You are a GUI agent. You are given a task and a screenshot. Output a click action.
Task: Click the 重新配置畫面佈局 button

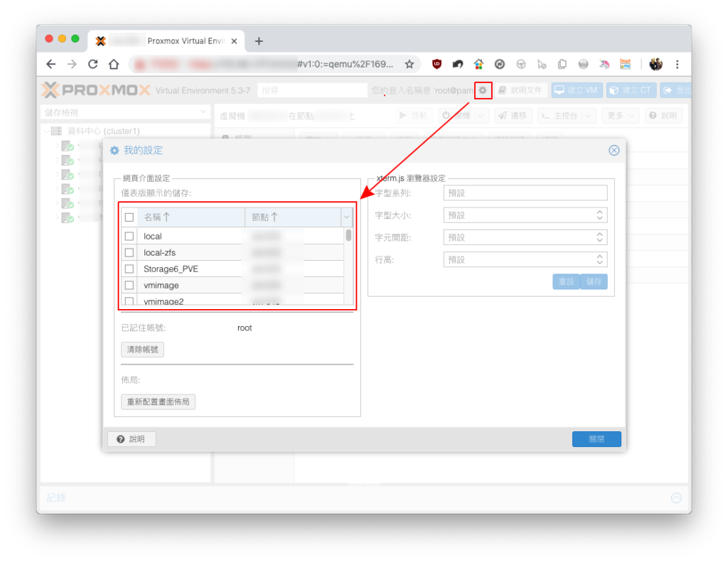(159, 402)
